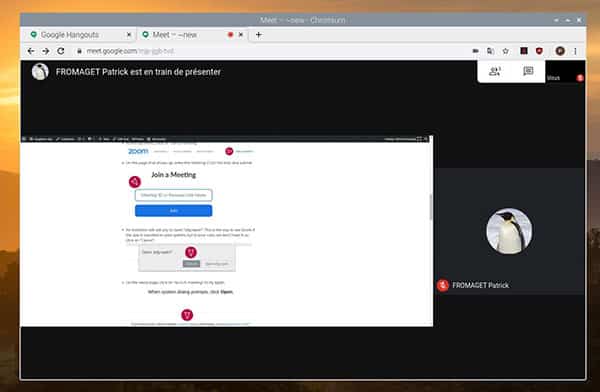Image resolution: width=600 pixels, height=392 pixels.
Task: Click the presented page scrollbar
Action: (431, 207)
